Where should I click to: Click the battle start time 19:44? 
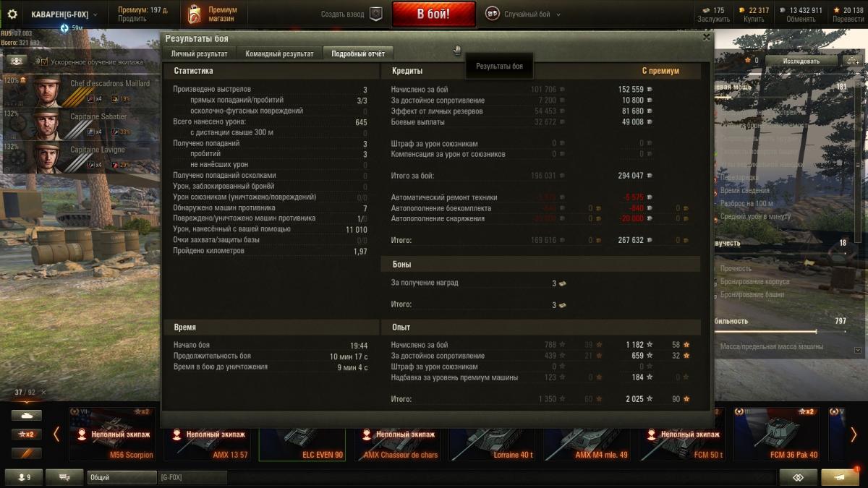(359, 346)
